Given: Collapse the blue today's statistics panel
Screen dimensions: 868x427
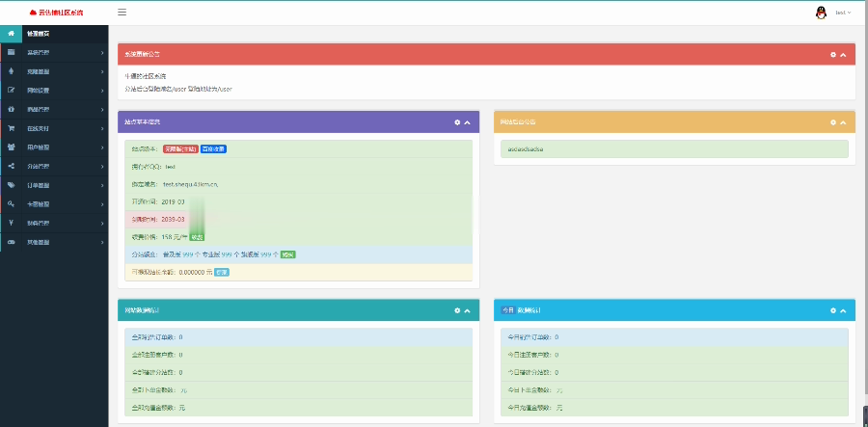Looking at the screenshot, I should coord(843,310).
